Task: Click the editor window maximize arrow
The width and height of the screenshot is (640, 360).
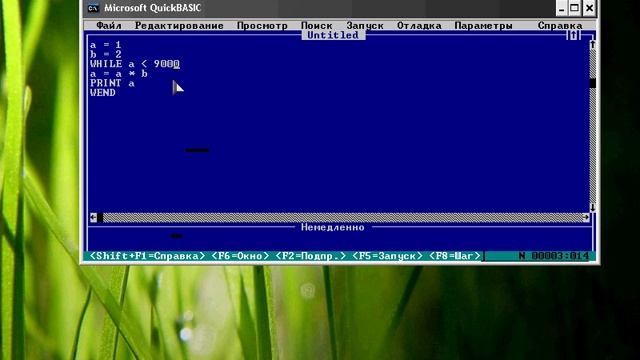Action: (573, 35)
